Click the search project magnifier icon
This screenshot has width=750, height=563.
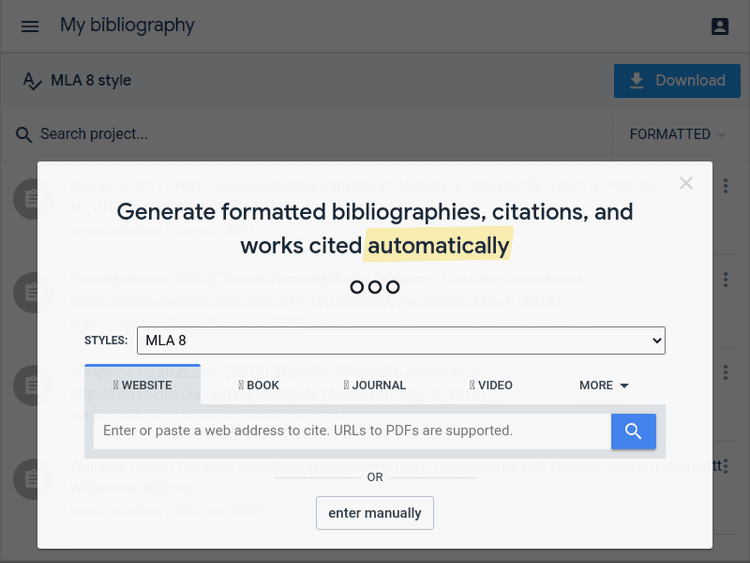pyautogui.click(x=24, y=134)
